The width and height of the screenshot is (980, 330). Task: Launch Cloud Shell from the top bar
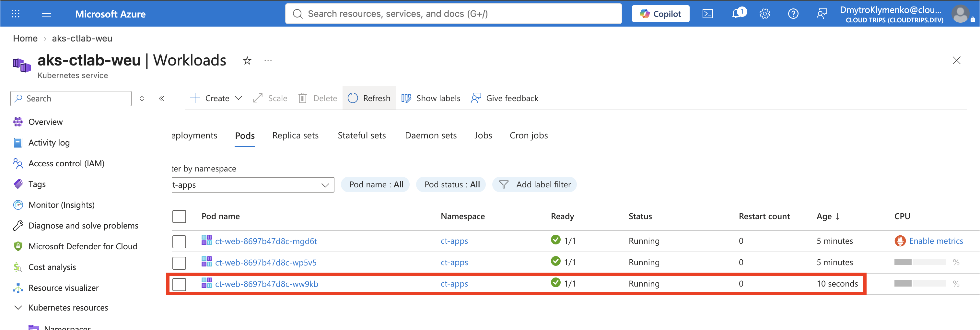(707, 14)
